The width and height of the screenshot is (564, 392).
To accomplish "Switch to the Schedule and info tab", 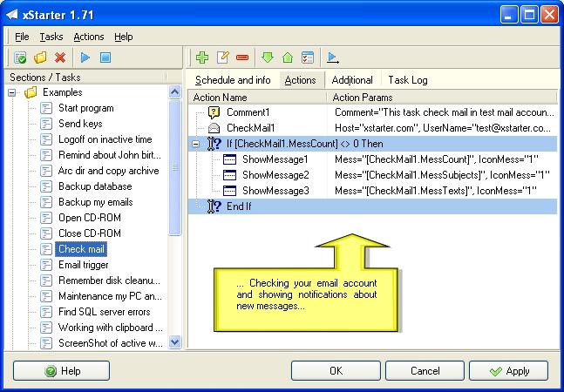I will point(233,80).
